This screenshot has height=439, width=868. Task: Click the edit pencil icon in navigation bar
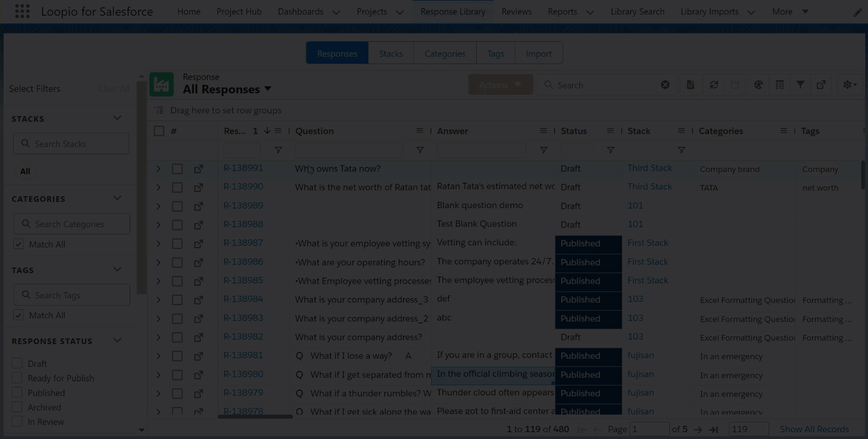pos(857,13)
